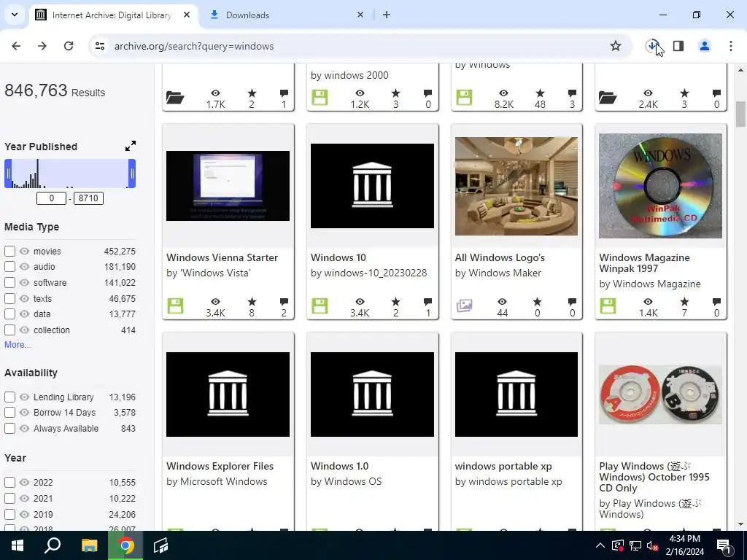Expand More media types link
This screenshot has width=747, height=560.
click(x=18, y=345)
